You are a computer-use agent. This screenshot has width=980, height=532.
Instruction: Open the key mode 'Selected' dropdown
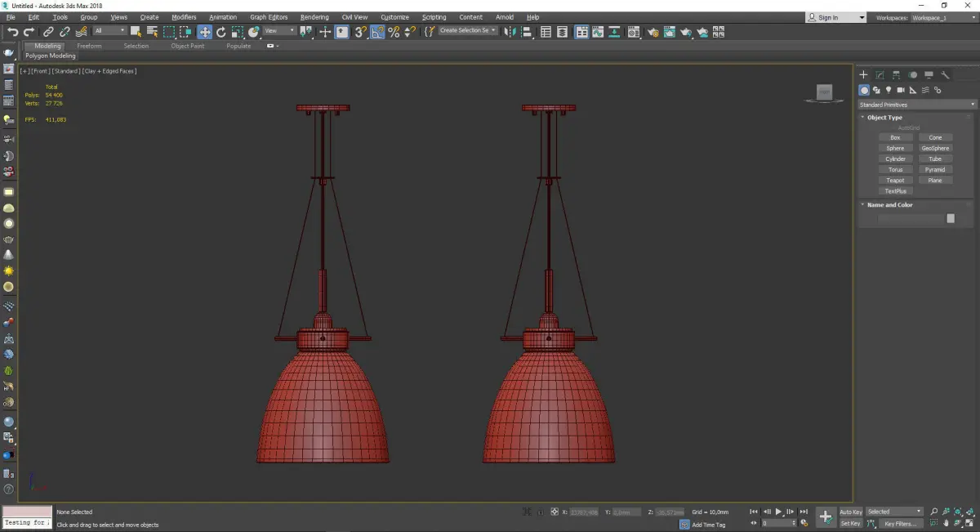pos(894,512)
